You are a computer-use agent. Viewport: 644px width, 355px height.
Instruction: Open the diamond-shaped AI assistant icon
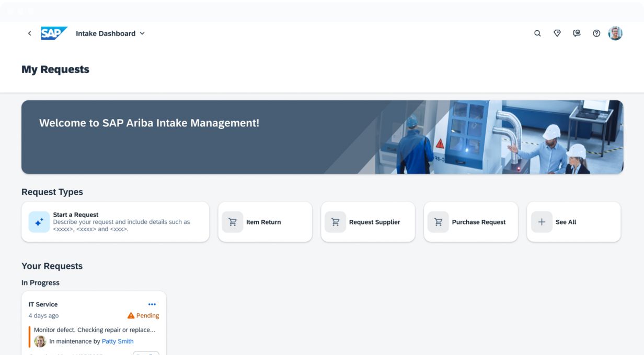[x=557, y=33]
